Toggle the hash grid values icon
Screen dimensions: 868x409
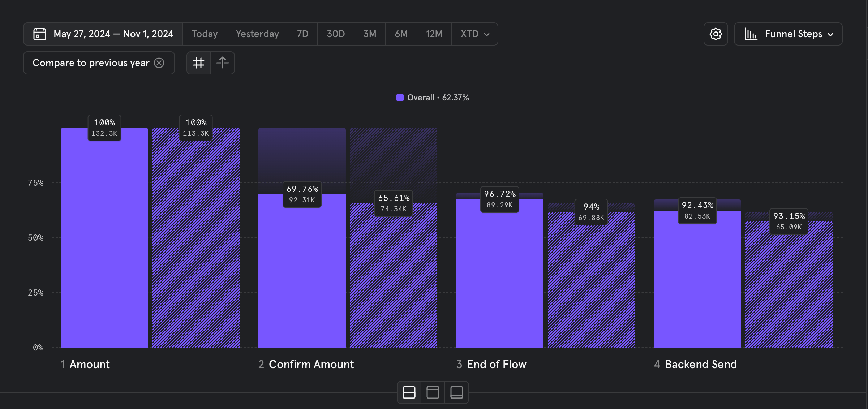[x=199, y=63]
